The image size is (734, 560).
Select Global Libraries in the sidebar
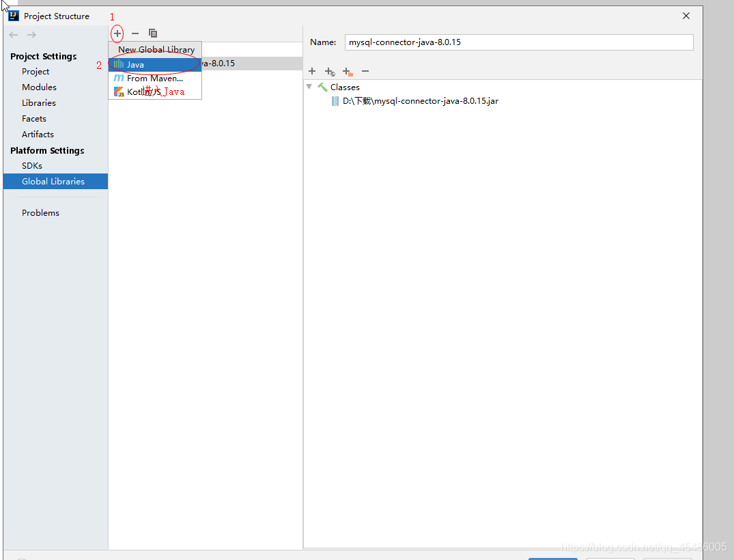tap(55, 181)
